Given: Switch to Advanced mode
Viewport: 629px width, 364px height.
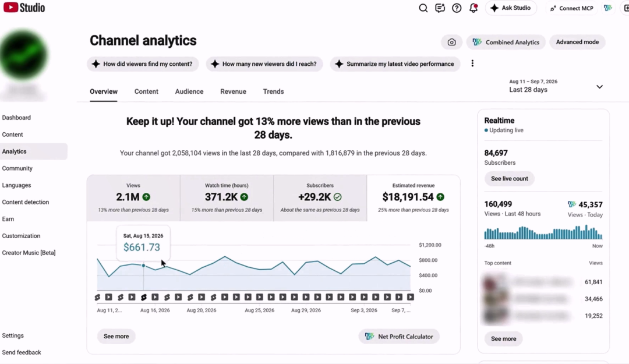Looking at the screenshot, I should 577,42.
